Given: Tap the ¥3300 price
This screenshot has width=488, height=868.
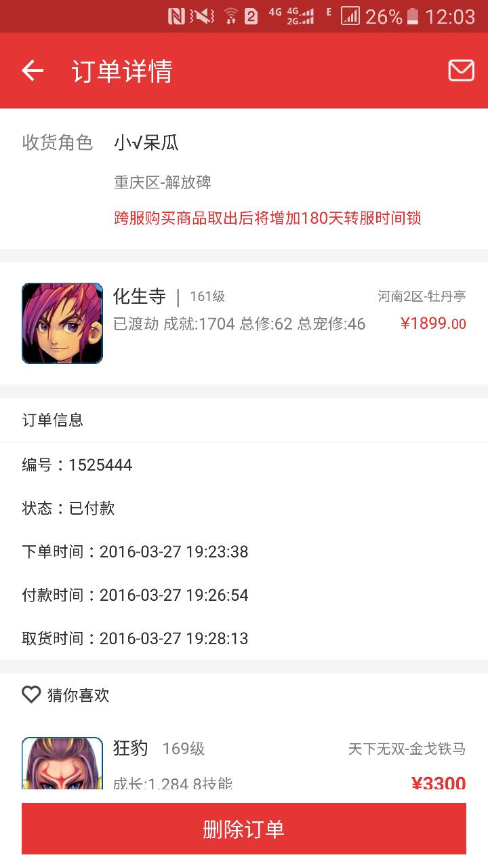Looking at the screenshot, I should [439, 784].
